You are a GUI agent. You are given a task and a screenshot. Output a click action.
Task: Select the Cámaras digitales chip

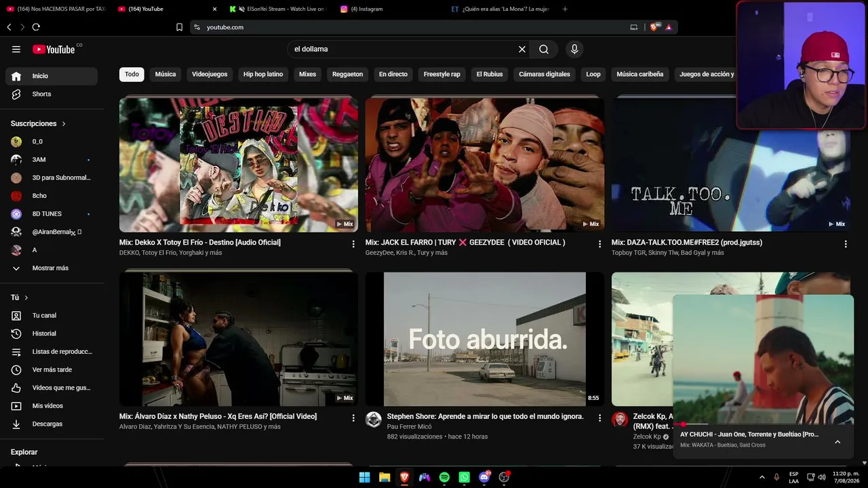[x=545, y=75]
